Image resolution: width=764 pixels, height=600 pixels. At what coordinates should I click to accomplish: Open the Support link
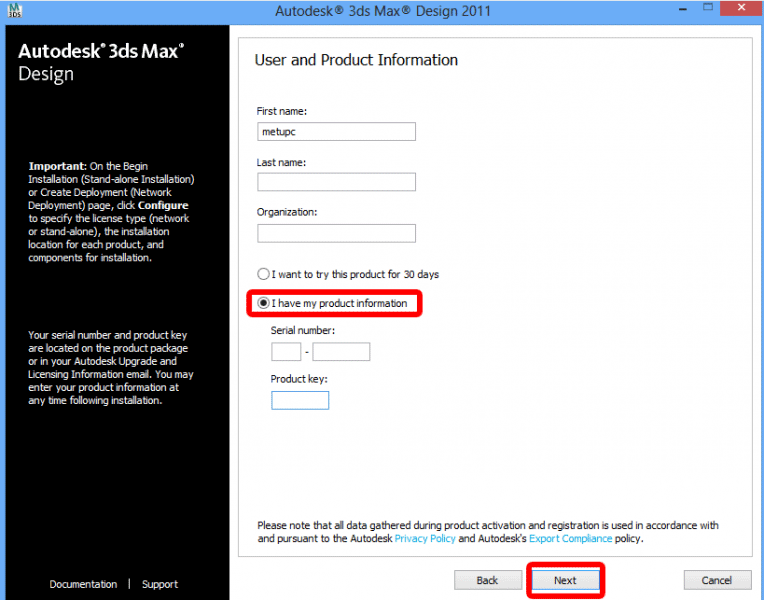(x=160, y=584)
